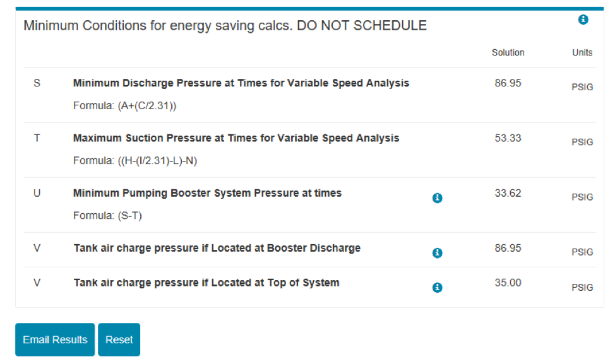Viewport: 615px width, 364px height.
Task: Click the formula text (S-T)
Action: point(130,216)
